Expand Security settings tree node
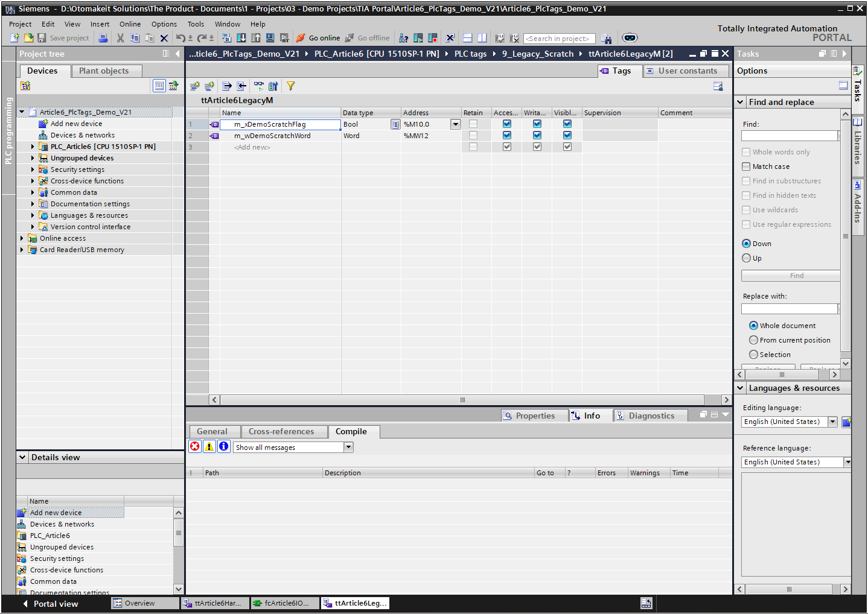The image size is (868, 614). tap(33, 169)
